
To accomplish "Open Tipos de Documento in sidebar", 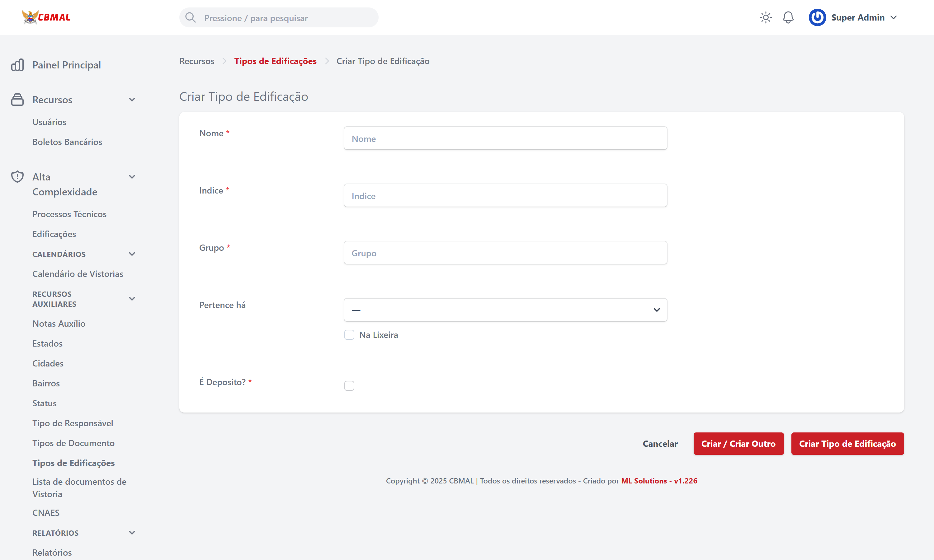I will [x=73, y=443].
